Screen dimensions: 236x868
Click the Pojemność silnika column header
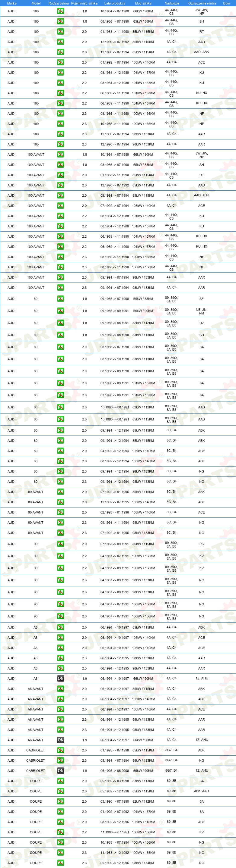[x=84, y=3]
